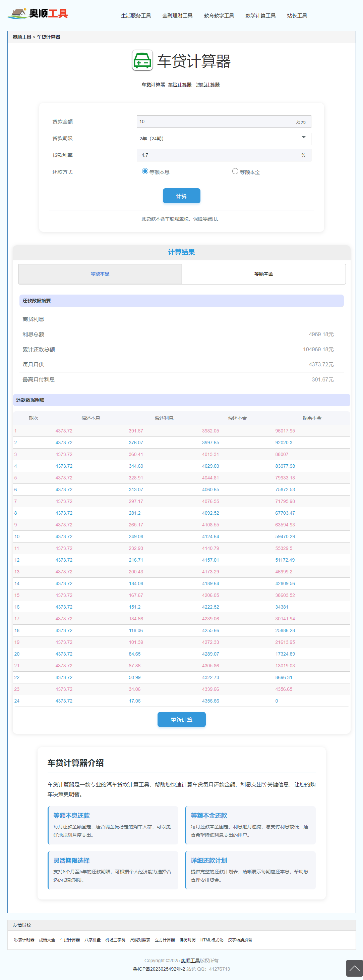Open the 油耗计算器 link

coord(207,85)
